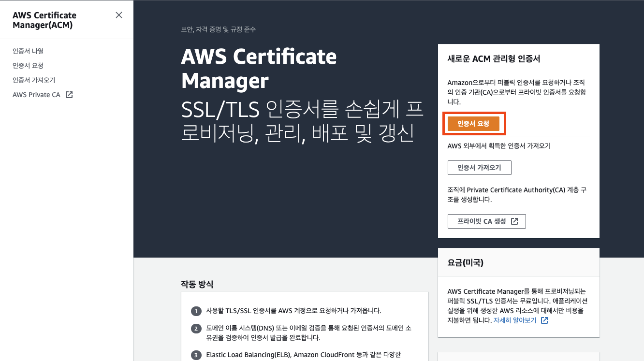
Task: Click external icon after 자세히 알아보기
Action: pyautogui.click(x=544, y=320)
